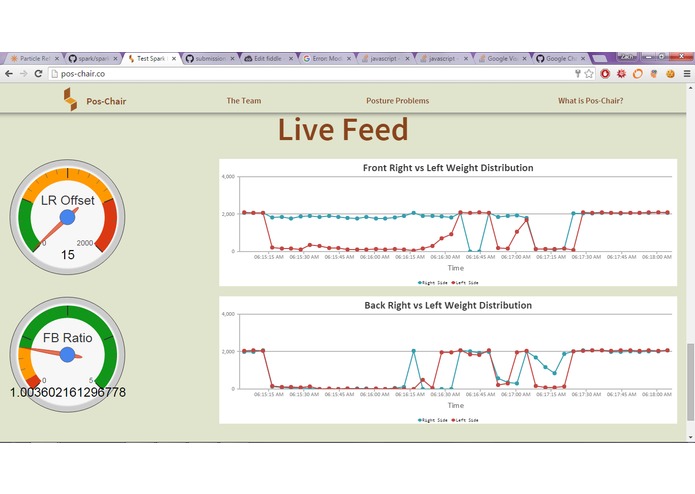The image size is (695, 494).
Task: Click the page scrollbar thumb
Action: click(x=690, y=381)
